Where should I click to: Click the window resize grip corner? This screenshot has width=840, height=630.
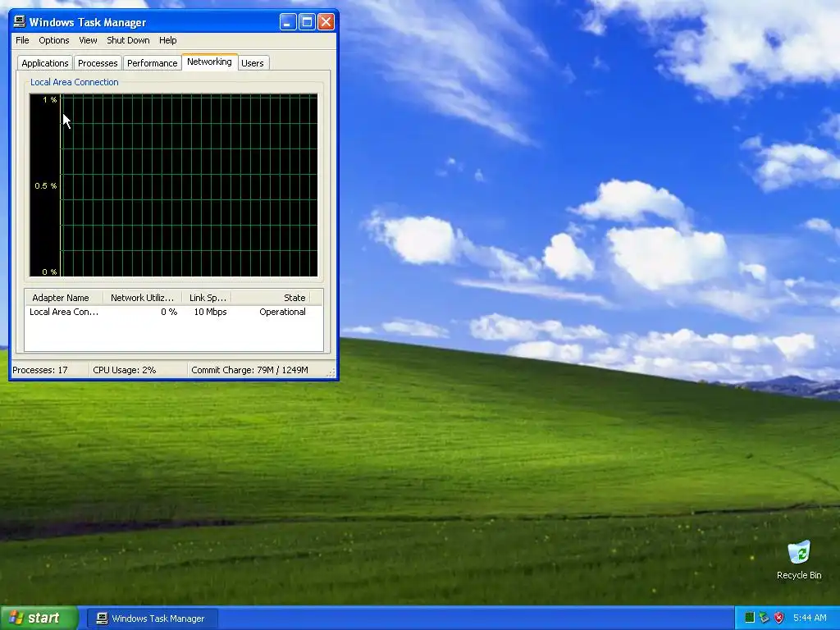pyautogui.click(x=332, y=373)
